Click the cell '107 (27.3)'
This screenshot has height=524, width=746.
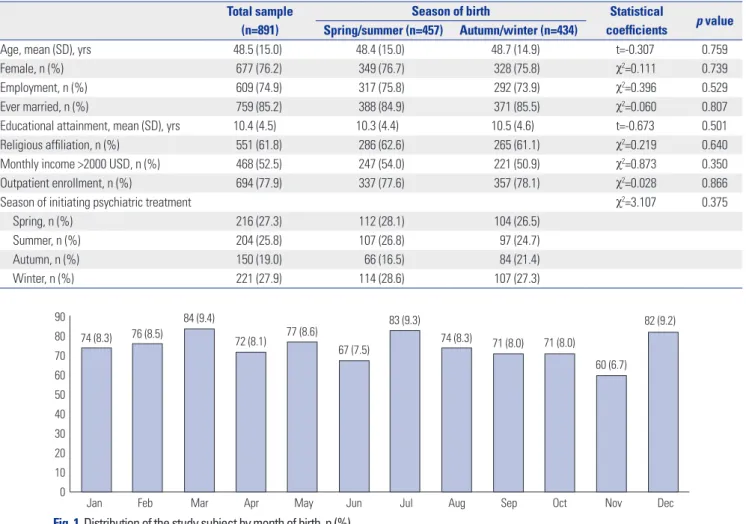pyautogui.click(x=517, y=278)
